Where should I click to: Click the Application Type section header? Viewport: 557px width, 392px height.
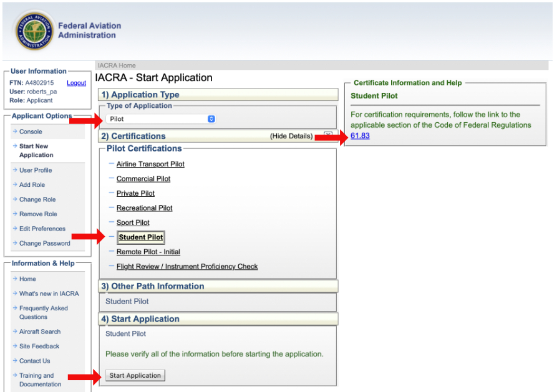coord(218,95)
